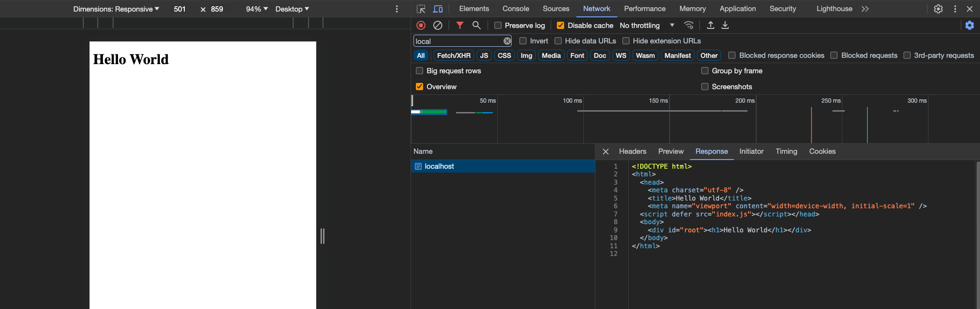Filter requests by CSS
This screenshot has width=980, height=309.
point(504,55)
